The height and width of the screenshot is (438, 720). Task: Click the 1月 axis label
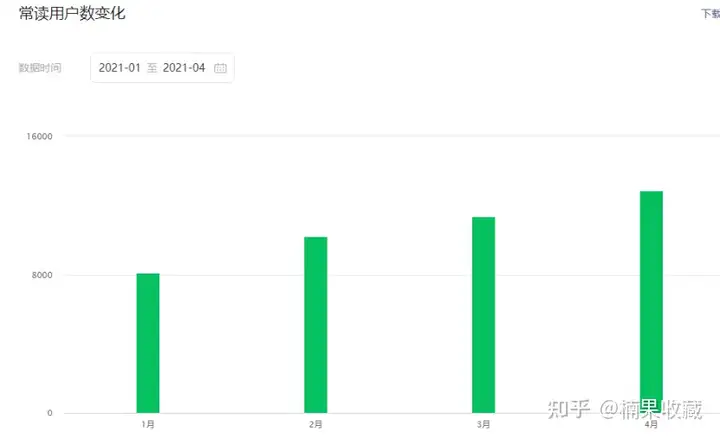148,424
